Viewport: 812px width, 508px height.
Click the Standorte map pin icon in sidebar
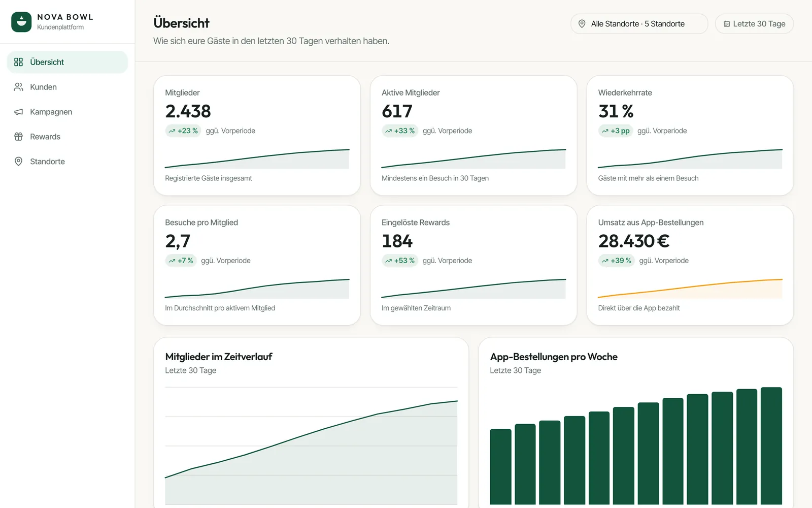(19, 162)
